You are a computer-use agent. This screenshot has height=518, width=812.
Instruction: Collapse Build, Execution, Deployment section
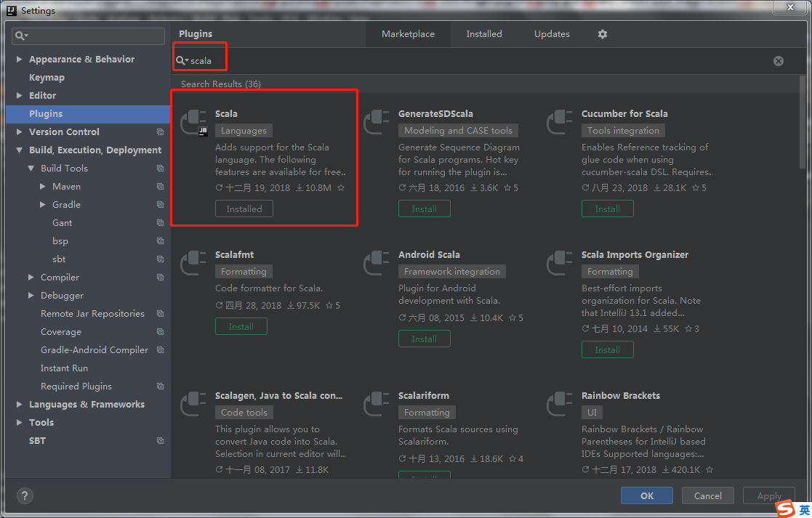tap(19, 150)
